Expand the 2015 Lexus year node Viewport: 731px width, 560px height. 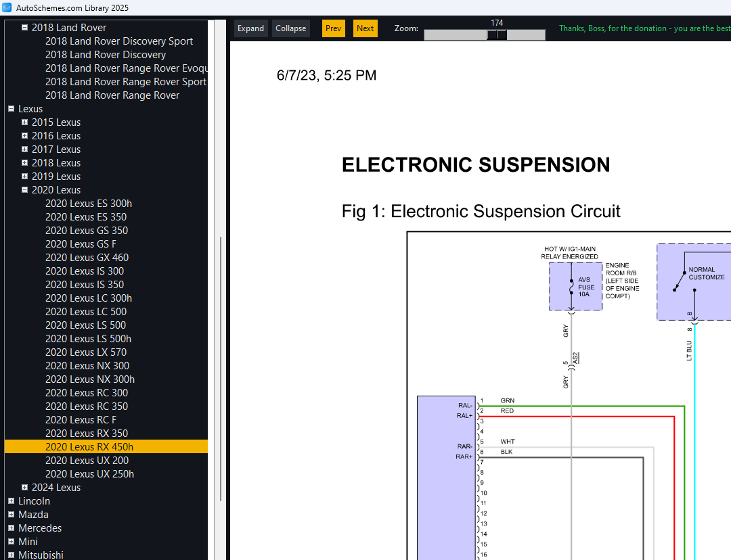(x=25, y=122)
